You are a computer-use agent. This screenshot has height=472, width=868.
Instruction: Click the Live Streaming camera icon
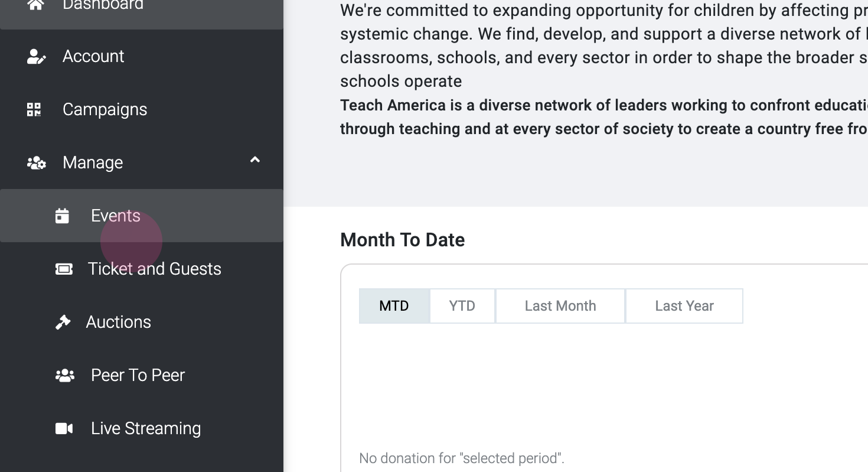point(64,429)
